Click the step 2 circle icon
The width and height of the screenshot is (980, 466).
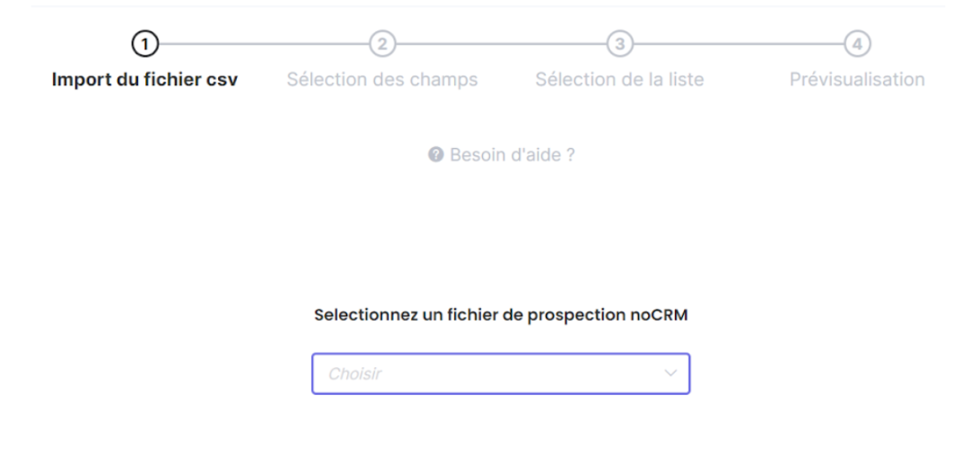pos(382,44)
